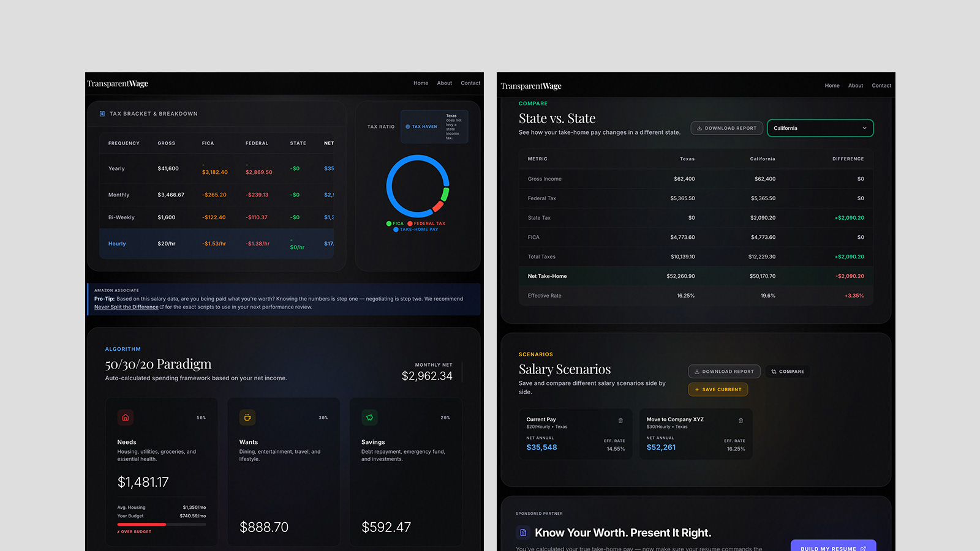Click the -$122.40 bi-weekly FICA value
Screen dimensions: 980x551
(214, 217)
